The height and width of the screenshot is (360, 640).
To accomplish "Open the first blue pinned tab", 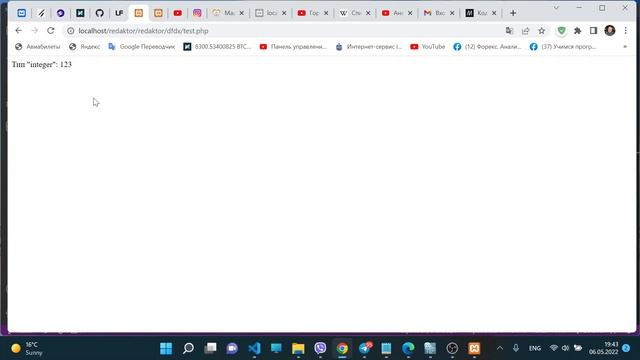I will (x=22, y=13).
